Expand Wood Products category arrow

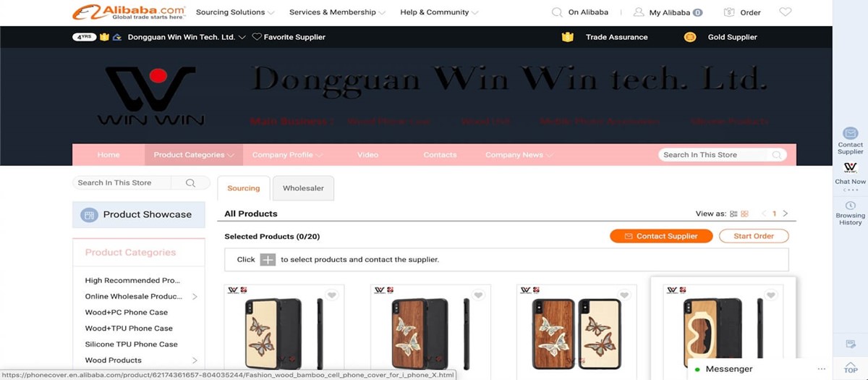pos(195,360)
